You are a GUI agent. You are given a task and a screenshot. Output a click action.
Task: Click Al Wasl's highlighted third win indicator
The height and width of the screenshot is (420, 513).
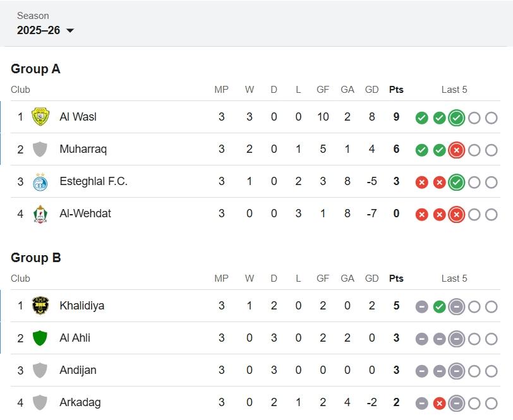tap(456, 118)
